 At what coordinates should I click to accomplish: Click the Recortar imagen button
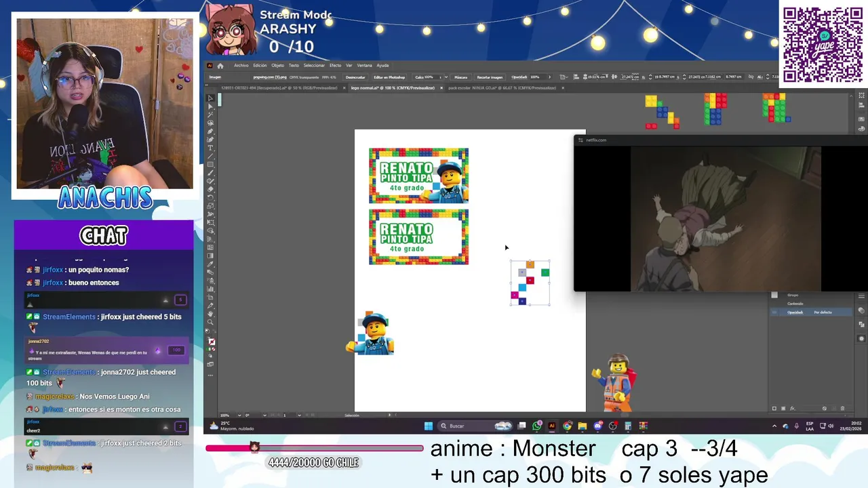click(490, 77)
